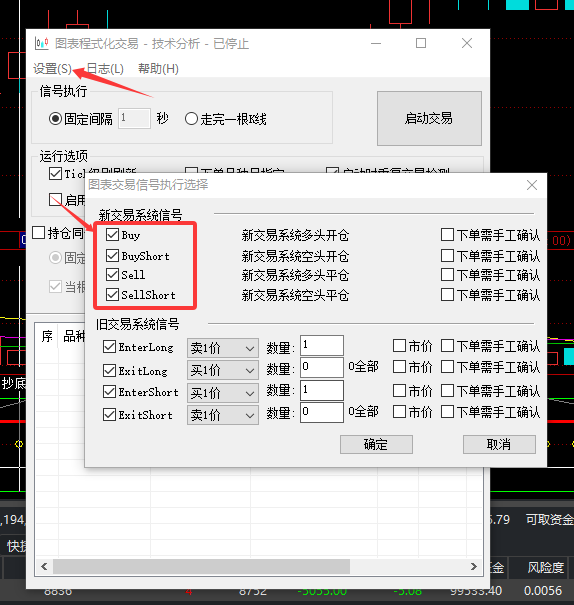Select the 走完一根K线 radio option
This screenshot has width=574, height=605.
point(191,118)
